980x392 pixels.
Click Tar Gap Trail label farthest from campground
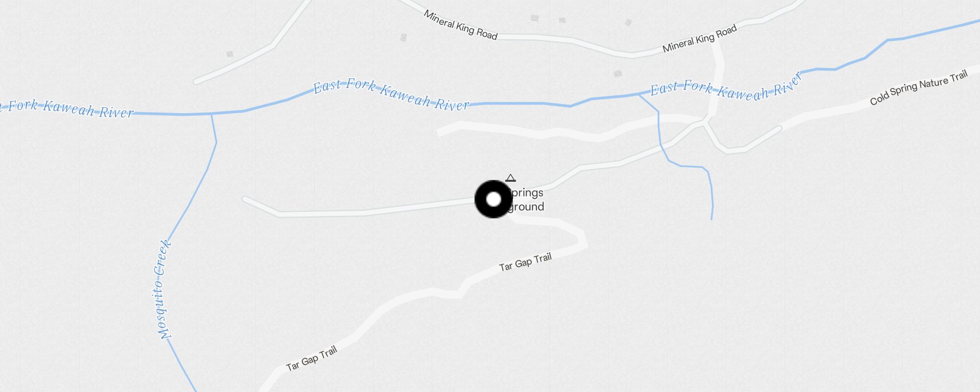pos(312,358)
